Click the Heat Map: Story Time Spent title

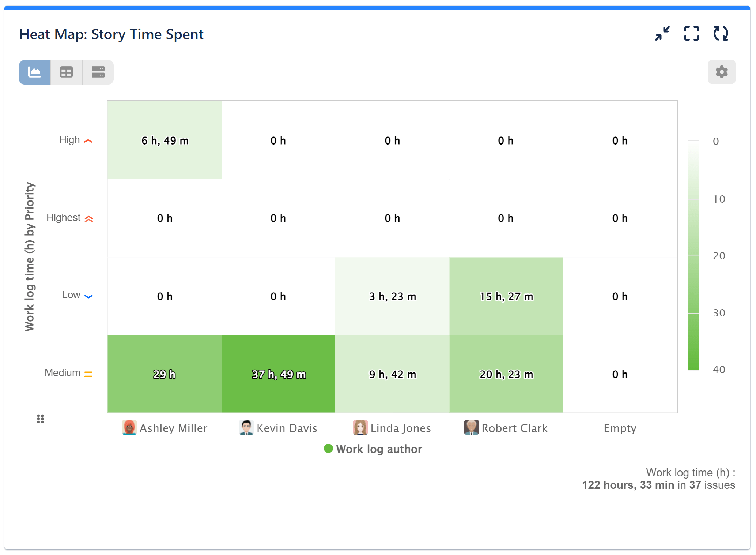coord(111,34)
